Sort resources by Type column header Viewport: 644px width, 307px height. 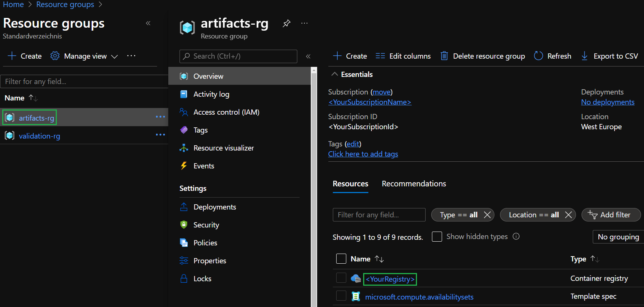click(585, 259)
